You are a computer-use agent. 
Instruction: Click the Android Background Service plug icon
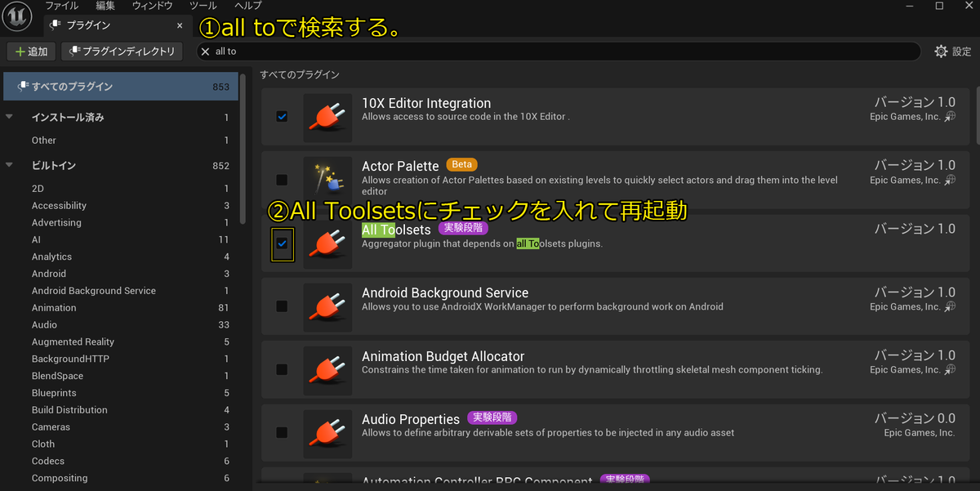pos(327,307)
